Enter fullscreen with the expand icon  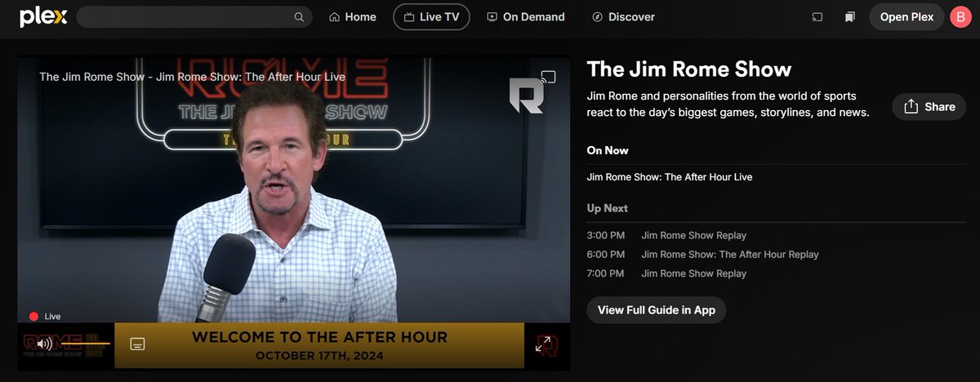click(543, 344)
